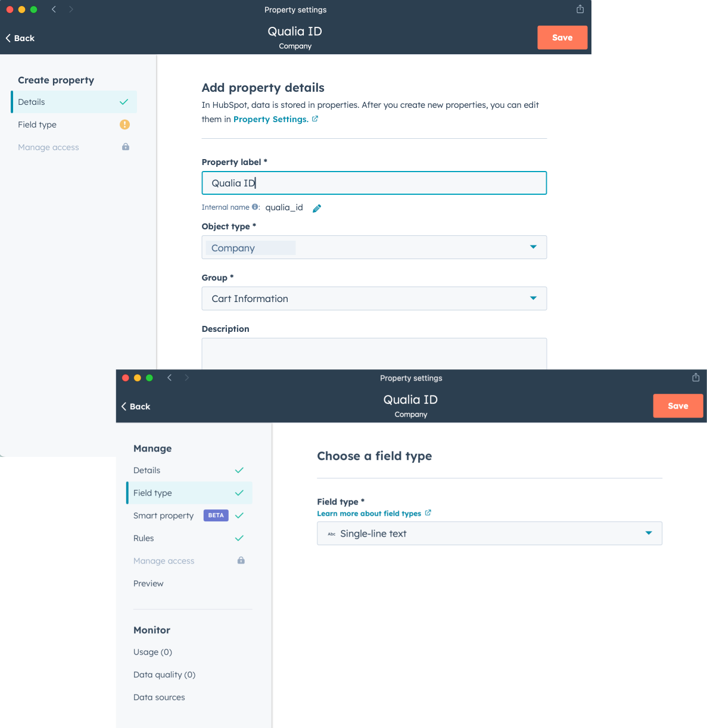Viewport: 707px width, 728px height.
Task: Click Save in the top window
Action: click(562, 38)
